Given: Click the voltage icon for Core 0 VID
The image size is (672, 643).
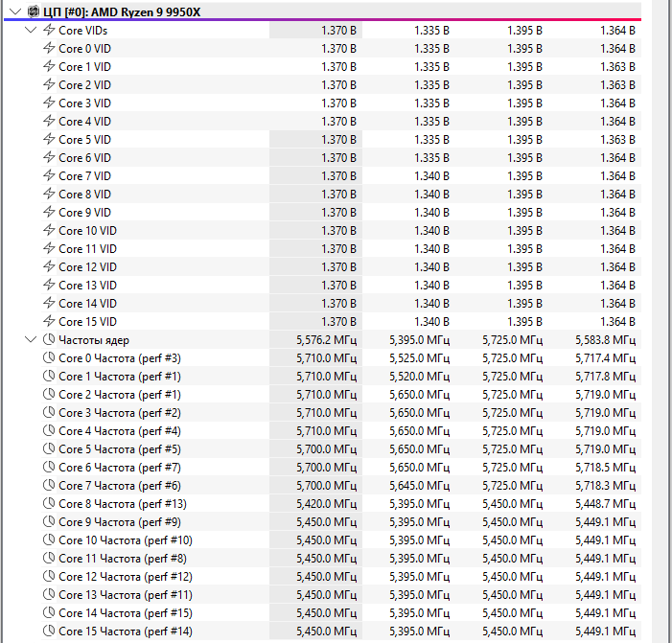Looking at the screenshot, I should click(x=49, y=48).
